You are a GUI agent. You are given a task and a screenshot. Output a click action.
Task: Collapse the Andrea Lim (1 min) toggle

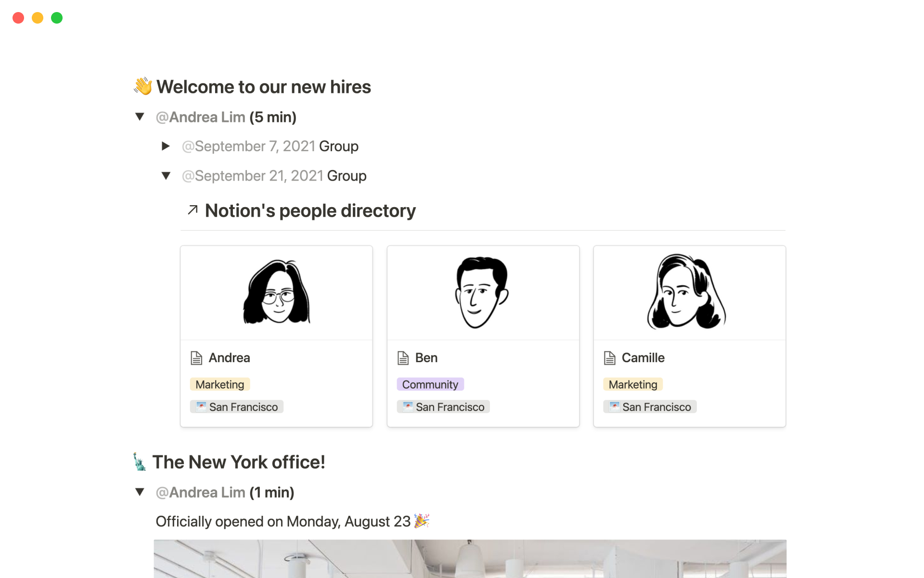coord(140,492)
